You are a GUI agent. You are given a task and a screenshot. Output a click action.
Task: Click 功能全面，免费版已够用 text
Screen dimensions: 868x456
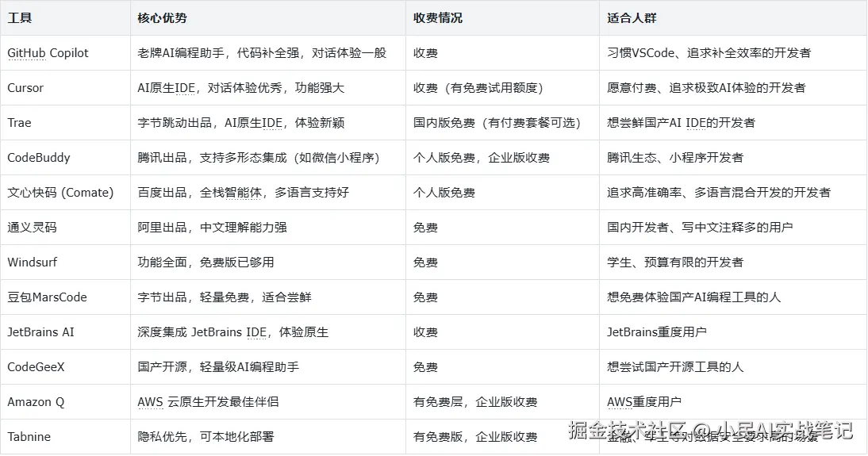pyautogui.click(x=206, y=262)
